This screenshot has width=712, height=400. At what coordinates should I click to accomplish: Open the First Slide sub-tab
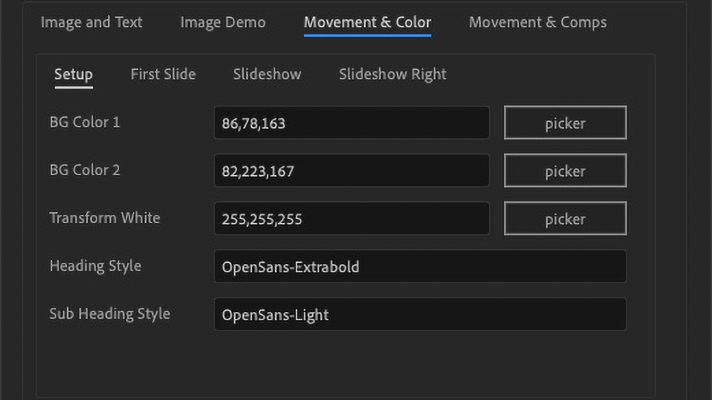(x=163, y=74)
